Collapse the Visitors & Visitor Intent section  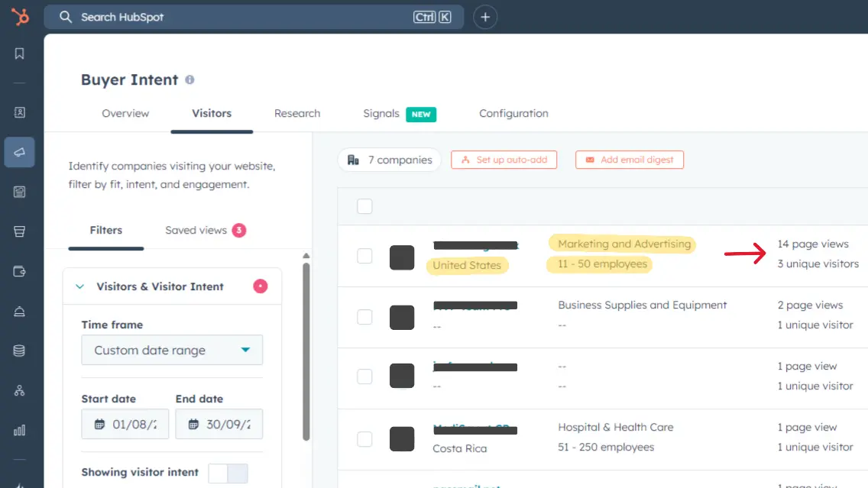click(79, 286)
